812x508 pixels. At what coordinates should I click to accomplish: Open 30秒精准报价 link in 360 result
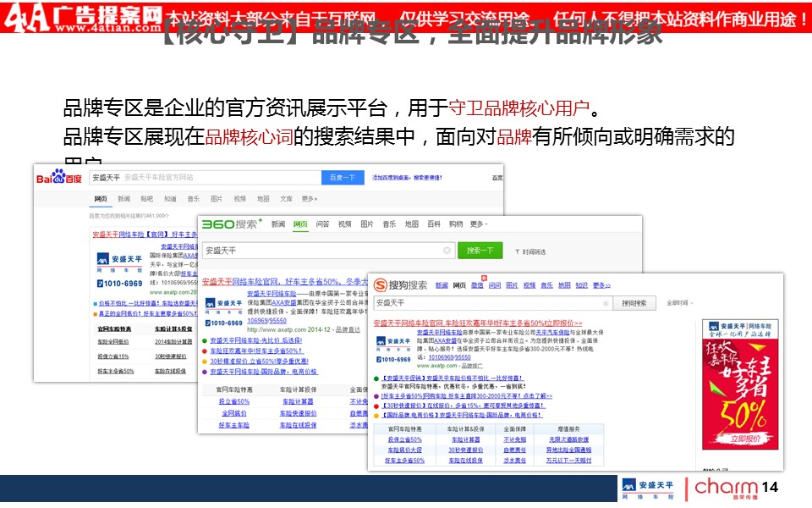tap(259, 361)
